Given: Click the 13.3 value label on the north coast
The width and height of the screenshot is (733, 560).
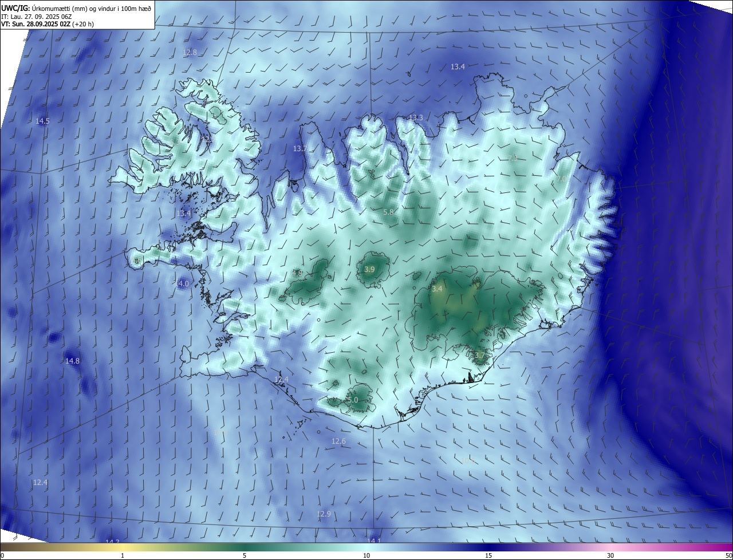Looking at the screenshot, I should (x=416, y=117).
